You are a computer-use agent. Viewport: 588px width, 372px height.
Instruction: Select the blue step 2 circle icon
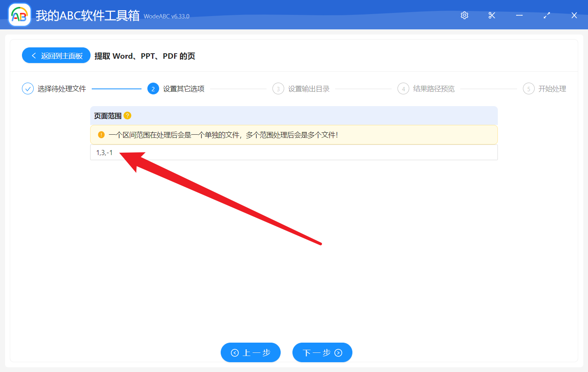pyautogui.click(x=153, y=88)
